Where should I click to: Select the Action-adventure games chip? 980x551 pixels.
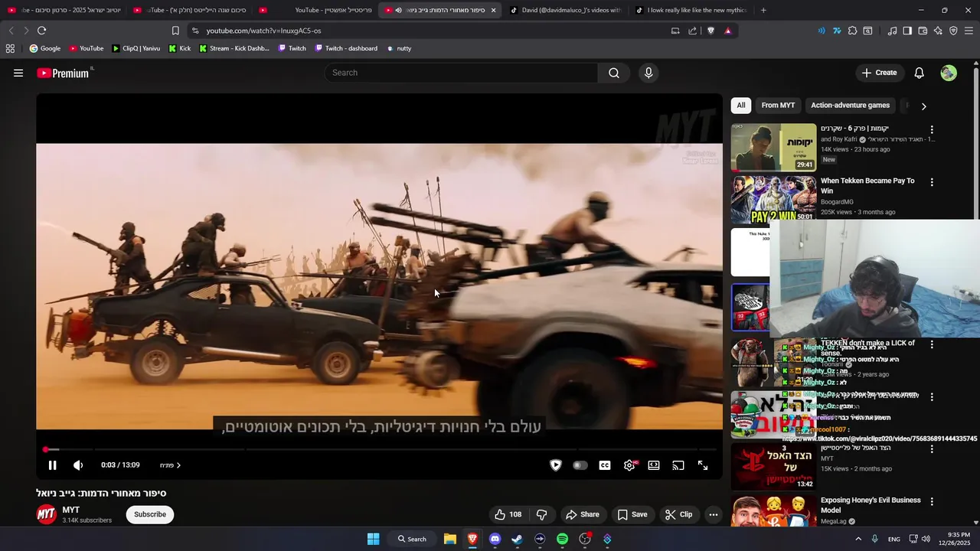coord(850,106)
